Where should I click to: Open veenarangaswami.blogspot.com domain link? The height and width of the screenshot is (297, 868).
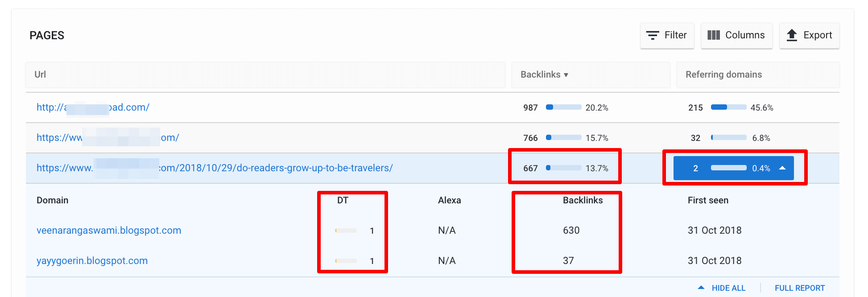point(109,231)
